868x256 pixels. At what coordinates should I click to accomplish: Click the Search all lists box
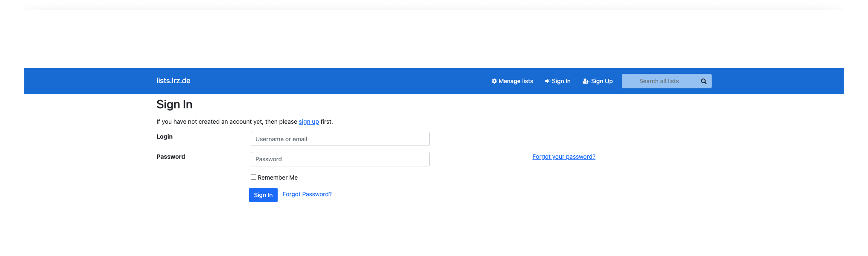(x=659, y=81)
